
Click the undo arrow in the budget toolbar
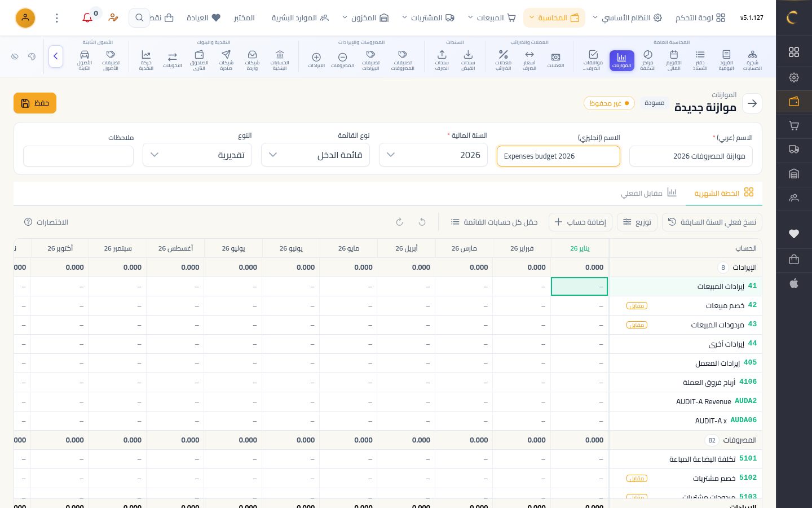pos(422,222)
